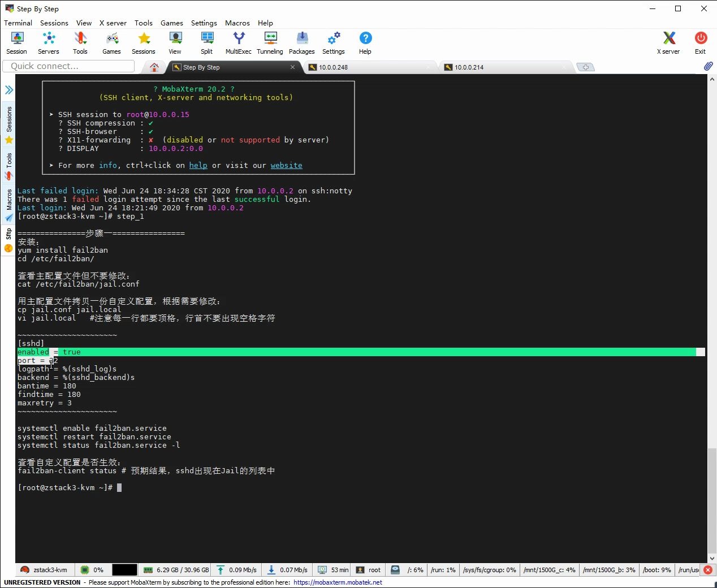Close the Step By Step tab
The height and width of the screenshot is (588, 717).
tap(292, 67)
